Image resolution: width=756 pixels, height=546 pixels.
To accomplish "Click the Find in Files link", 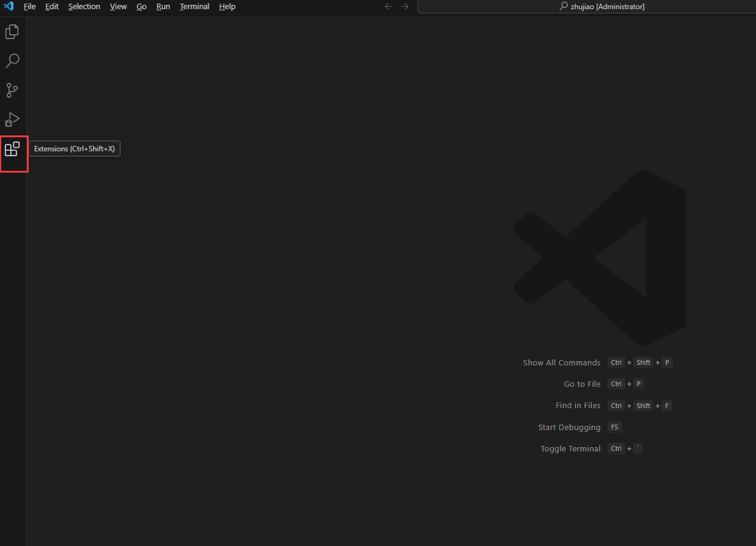I will [x=578, y=405].
